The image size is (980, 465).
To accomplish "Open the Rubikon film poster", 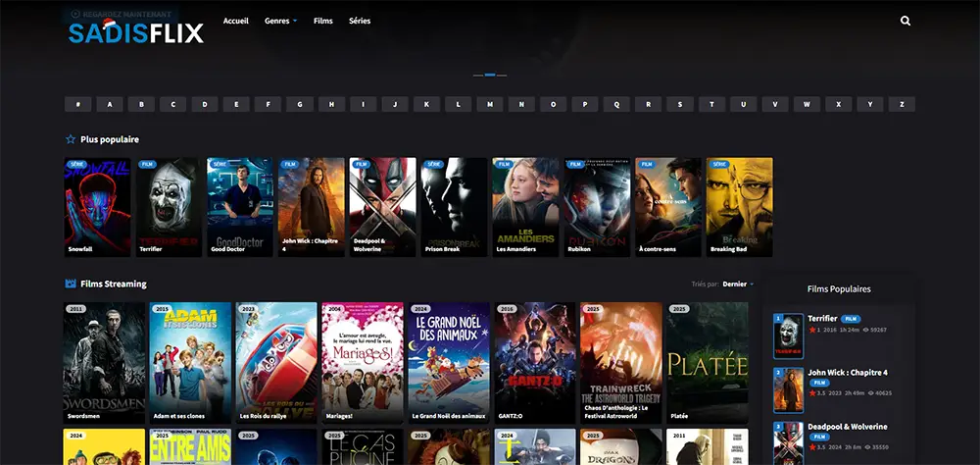I will (x=597, y=207).
